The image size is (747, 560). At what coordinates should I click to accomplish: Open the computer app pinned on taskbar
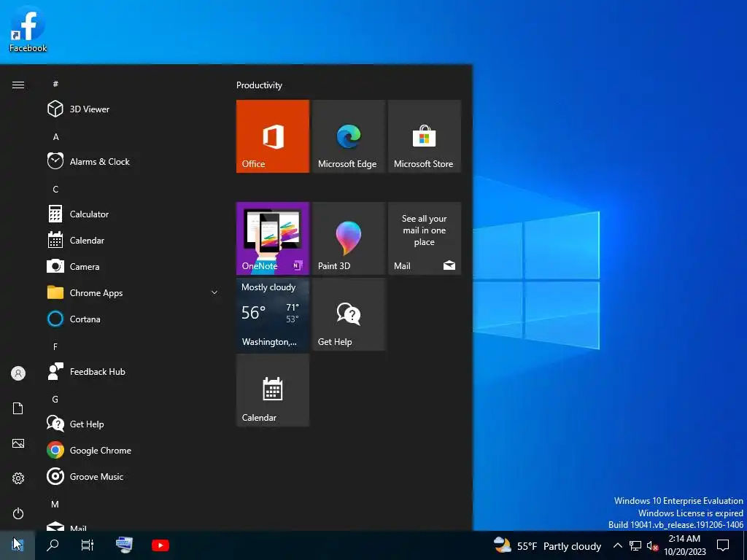point(124,545)
